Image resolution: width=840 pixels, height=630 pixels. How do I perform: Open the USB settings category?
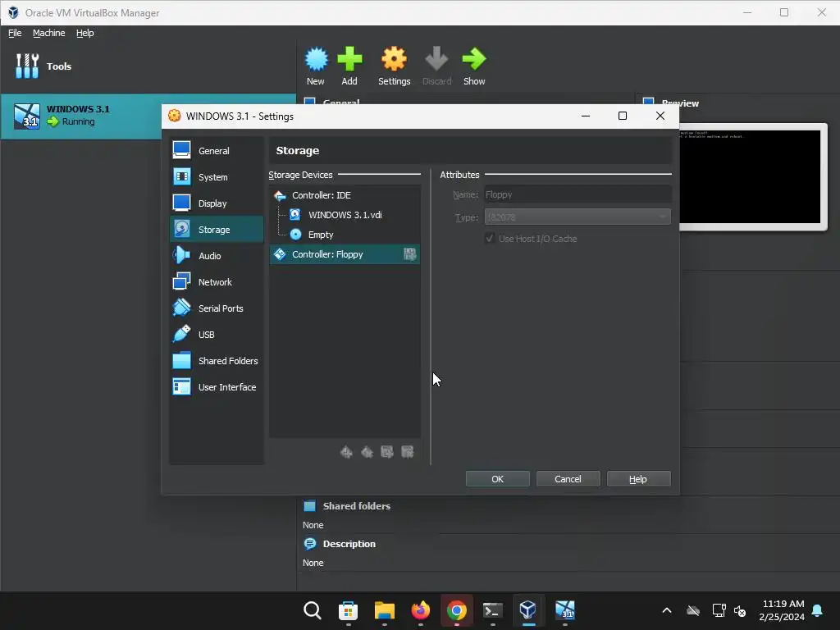click(217, 335)
